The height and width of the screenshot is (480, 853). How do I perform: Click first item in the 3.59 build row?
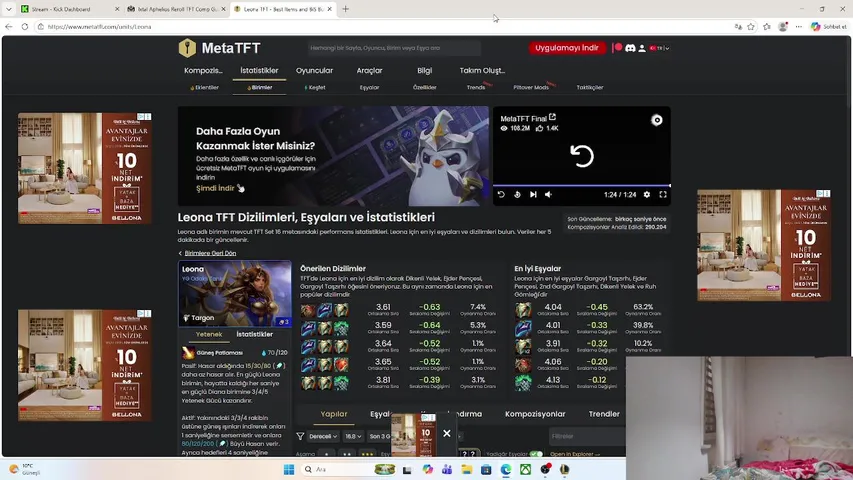[x=308, y=328]
